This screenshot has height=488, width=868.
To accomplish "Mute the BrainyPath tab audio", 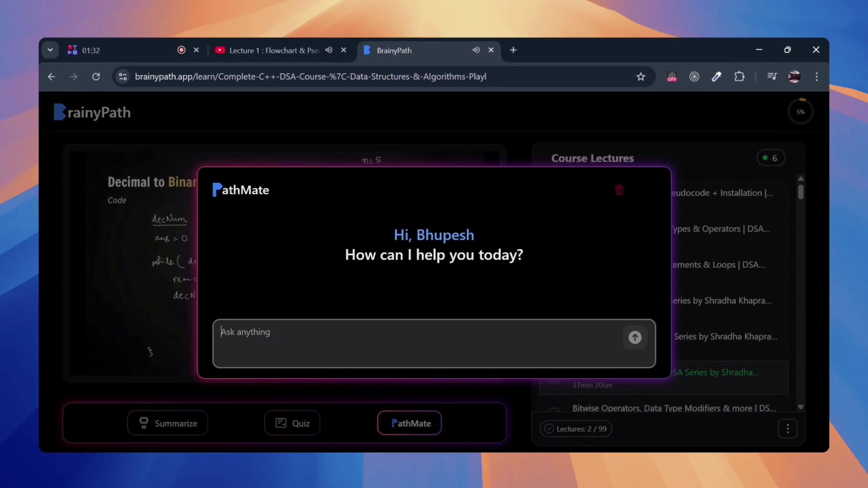I will 476,50.
